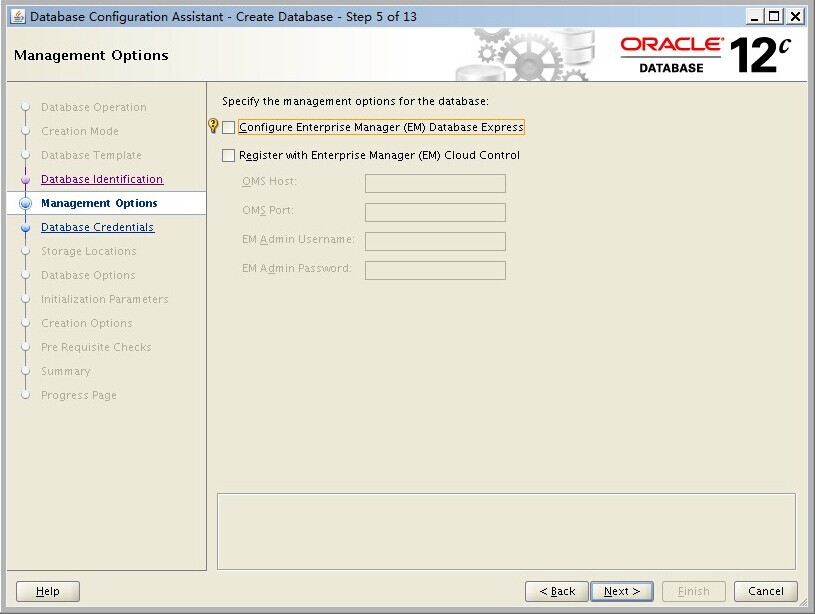Click the Management Options step bullet
The image size is (815, 614).
26,204
